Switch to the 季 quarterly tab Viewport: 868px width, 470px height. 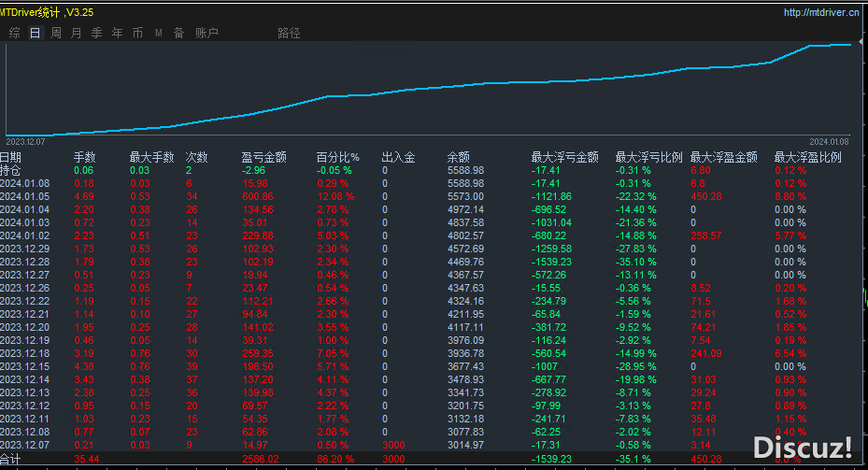tap(97, 34)
